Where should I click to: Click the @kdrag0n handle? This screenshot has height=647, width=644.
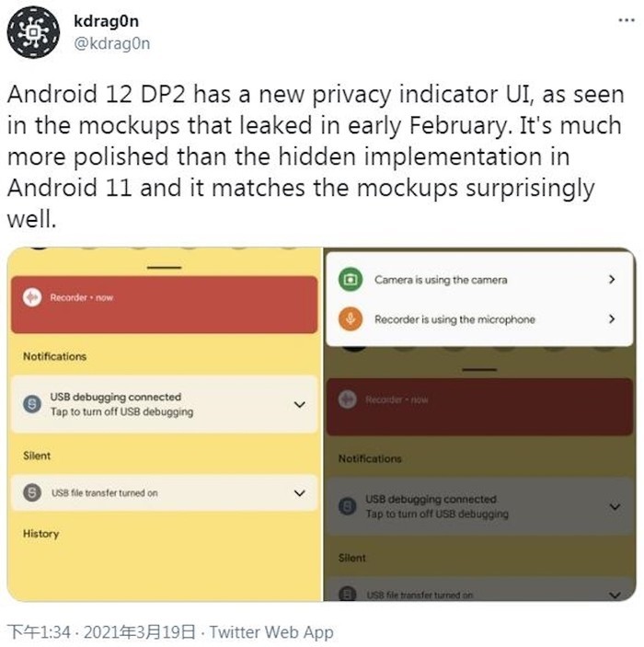110,43
